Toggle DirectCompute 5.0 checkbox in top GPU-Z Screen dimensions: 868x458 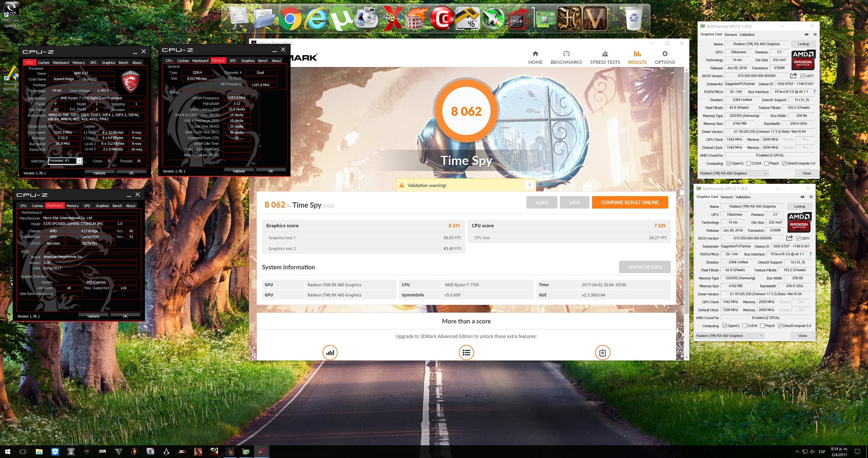coord(784,163)
